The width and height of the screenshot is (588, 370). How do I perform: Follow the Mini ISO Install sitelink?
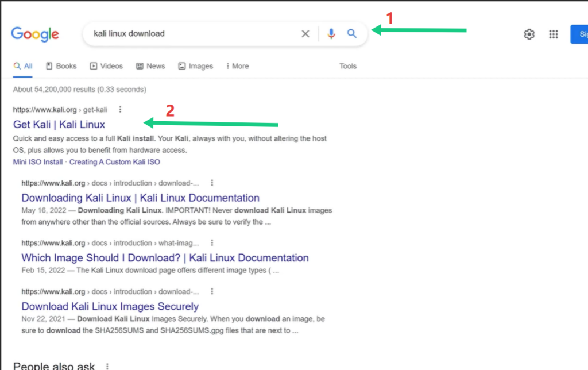pyautogui.click(x=38, y=162)
